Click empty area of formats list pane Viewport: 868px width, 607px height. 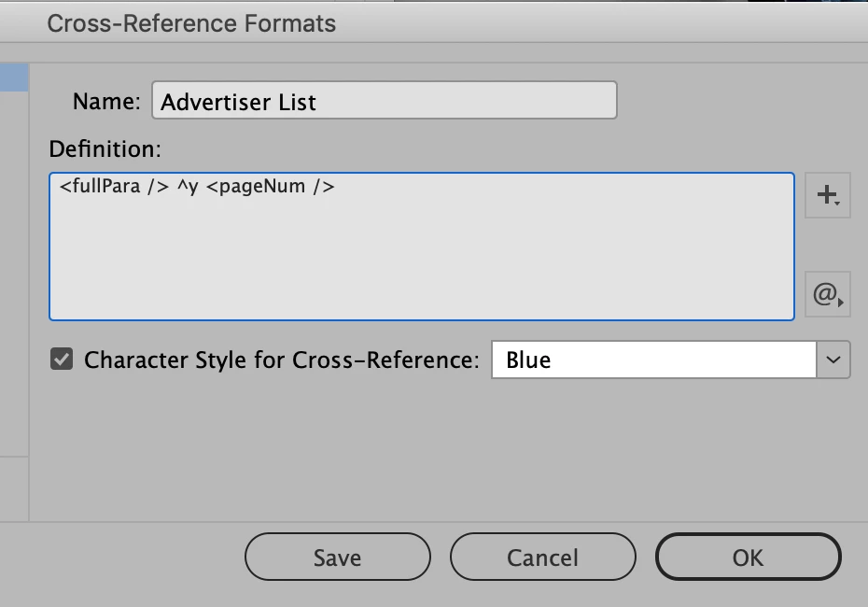click(x=14, y=280)
